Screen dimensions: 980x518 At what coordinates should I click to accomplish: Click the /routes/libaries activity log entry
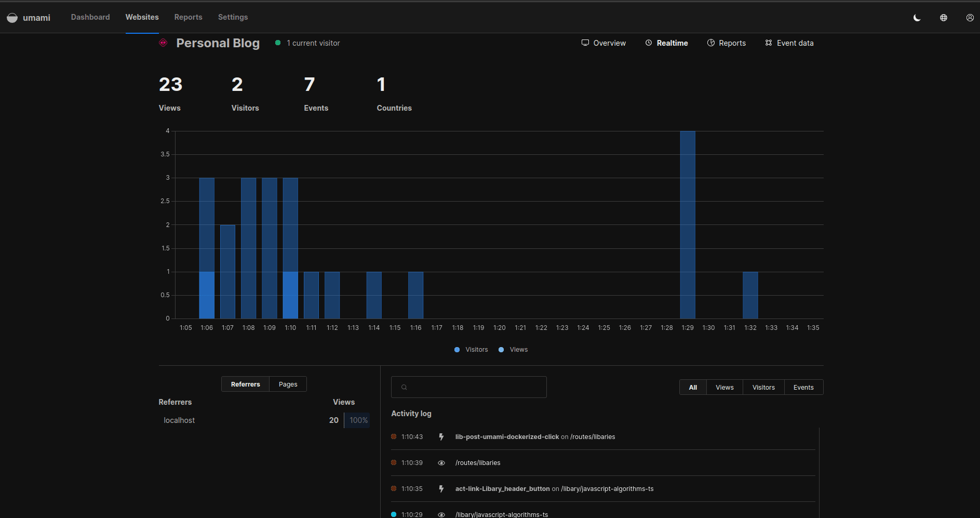603,463
